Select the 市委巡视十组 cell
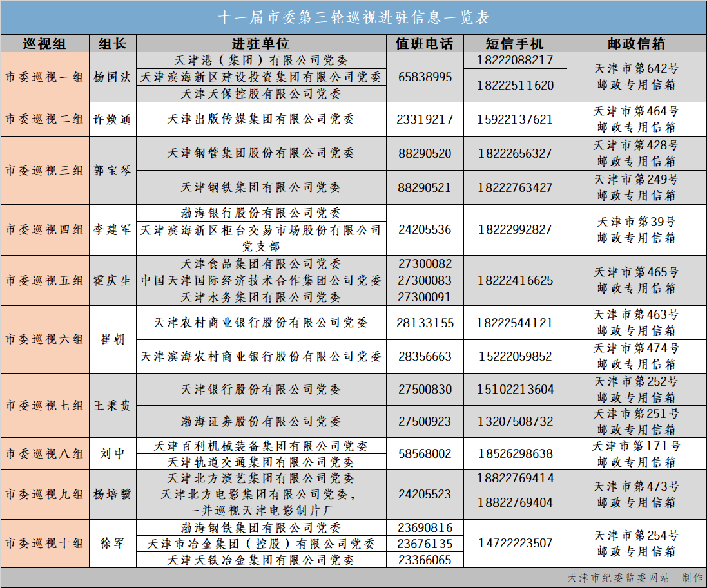This screenshot has width=707, height=588. point(44,544)
